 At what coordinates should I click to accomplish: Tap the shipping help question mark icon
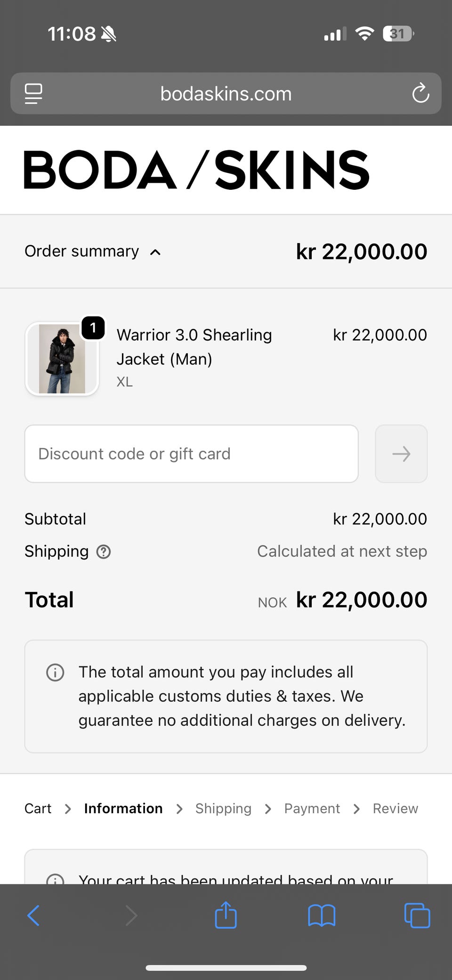click(104, 551)
